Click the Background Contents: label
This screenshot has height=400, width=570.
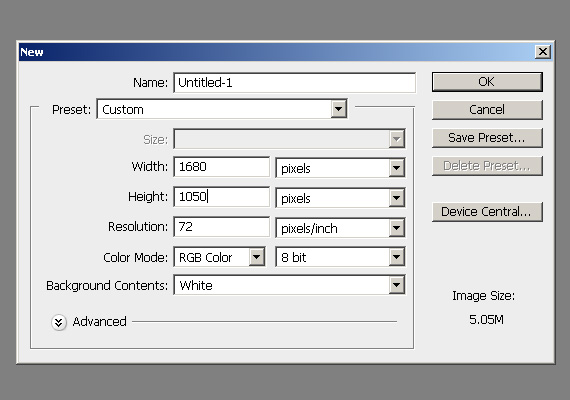pos(107,286)
